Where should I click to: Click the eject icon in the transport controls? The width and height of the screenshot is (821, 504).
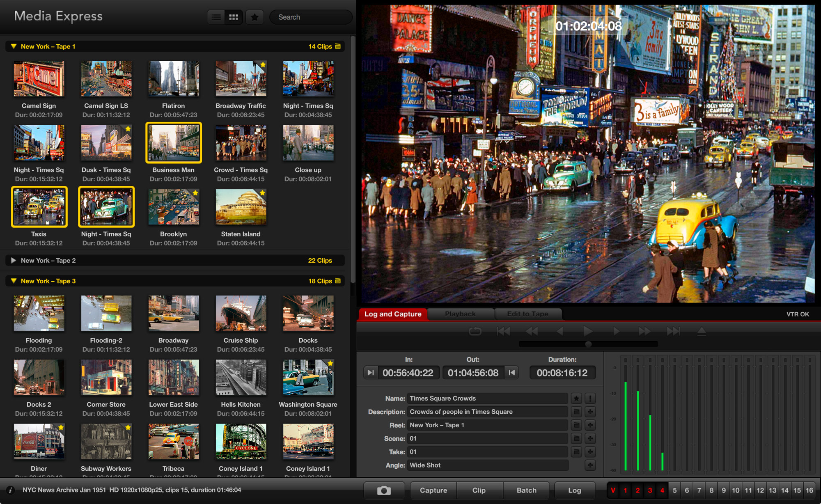point(702,331)
